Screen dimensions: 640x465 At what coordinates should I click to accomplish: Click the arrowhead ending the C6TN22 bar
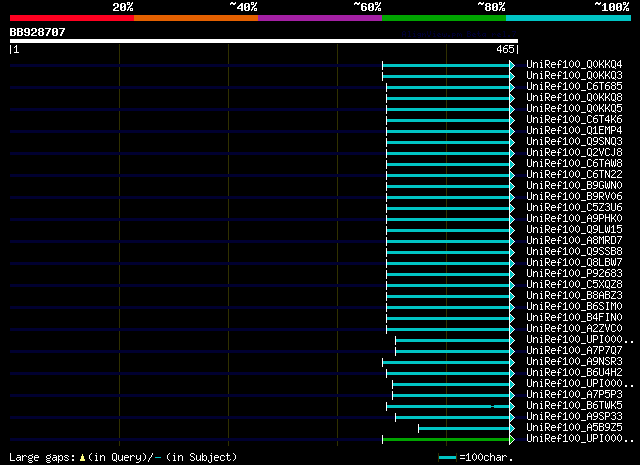(512, 176)
